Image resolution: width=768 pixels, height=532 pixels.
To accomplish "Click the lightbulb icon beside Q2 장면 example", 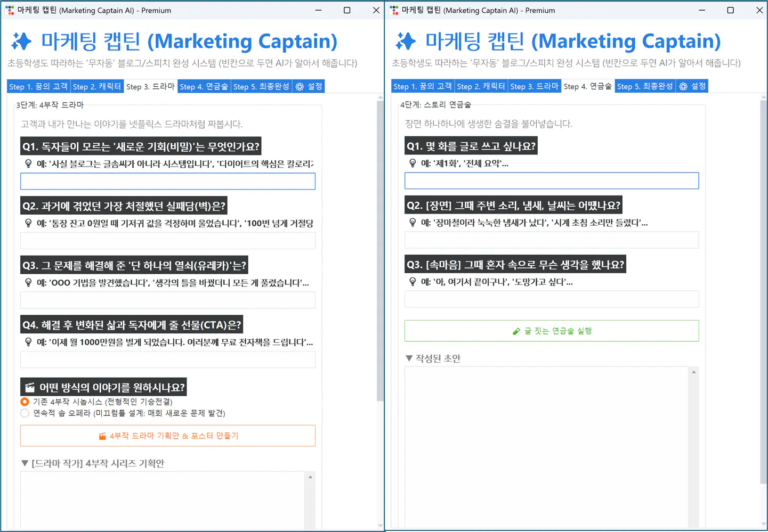I will click(x=413, y=223).
